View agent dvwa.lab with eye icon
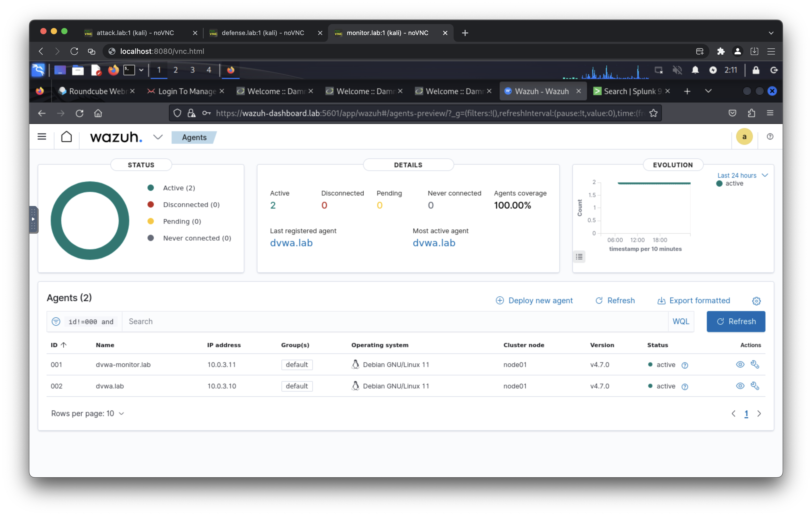Screen dimensions: 812x516 tap(740, 386)
